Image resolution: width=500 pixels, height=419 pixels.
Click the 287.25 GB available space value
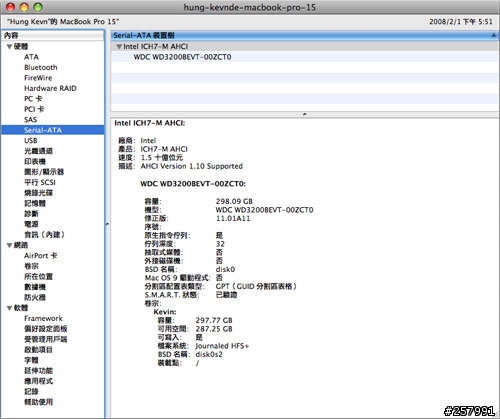214,329
